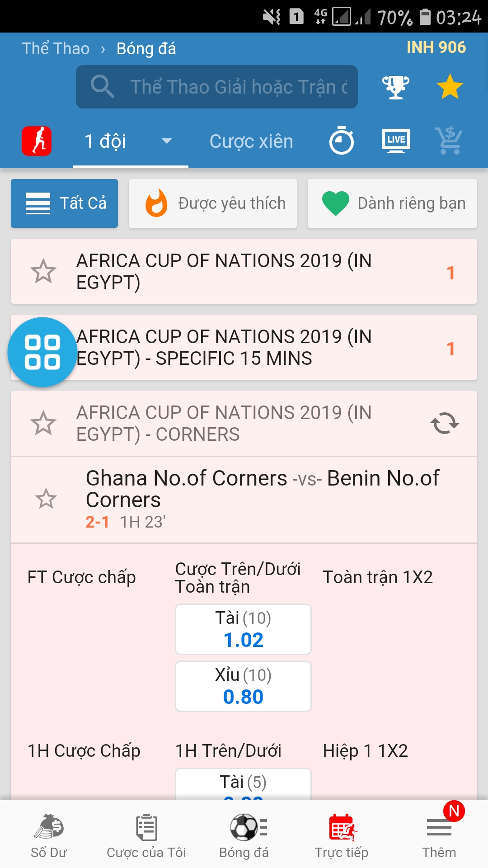Screen dimensions: 488x868
Task: Open the bet slip cart icon
Action: click(x=449, y=141)
